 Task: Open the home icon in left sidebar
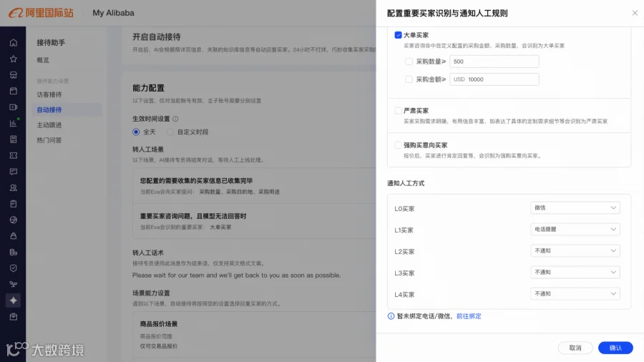point(13,43)
